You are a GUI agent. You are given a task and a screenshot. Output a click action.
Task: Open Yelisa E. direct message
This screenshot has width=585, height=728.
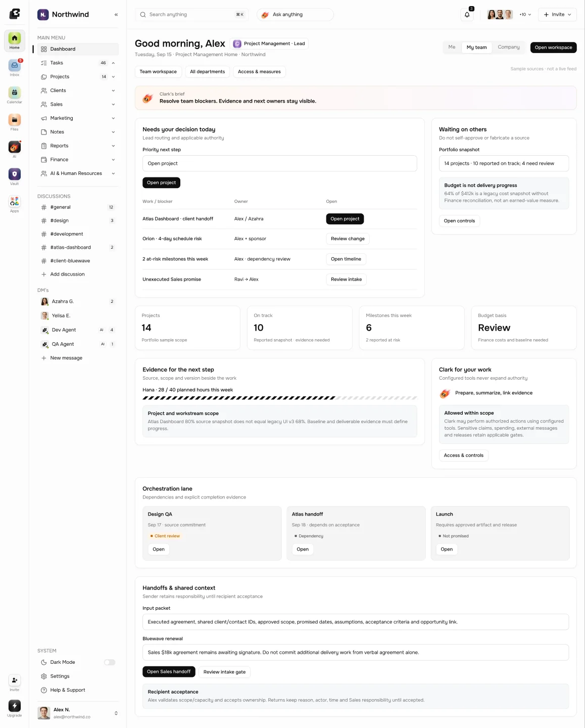point(78,315)
